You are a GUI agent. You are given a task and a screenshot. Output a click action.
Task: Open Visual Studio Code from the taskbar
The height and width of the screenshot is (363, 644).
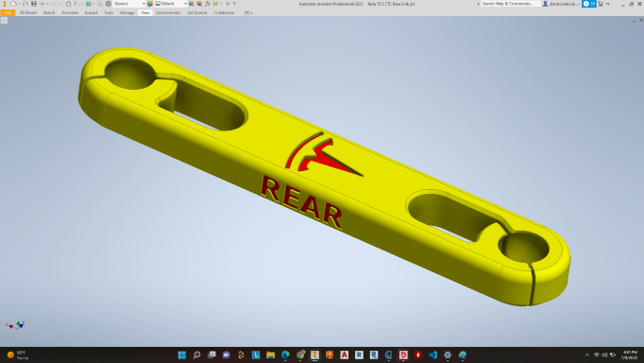pyautogui.click(x=432, y=354)
